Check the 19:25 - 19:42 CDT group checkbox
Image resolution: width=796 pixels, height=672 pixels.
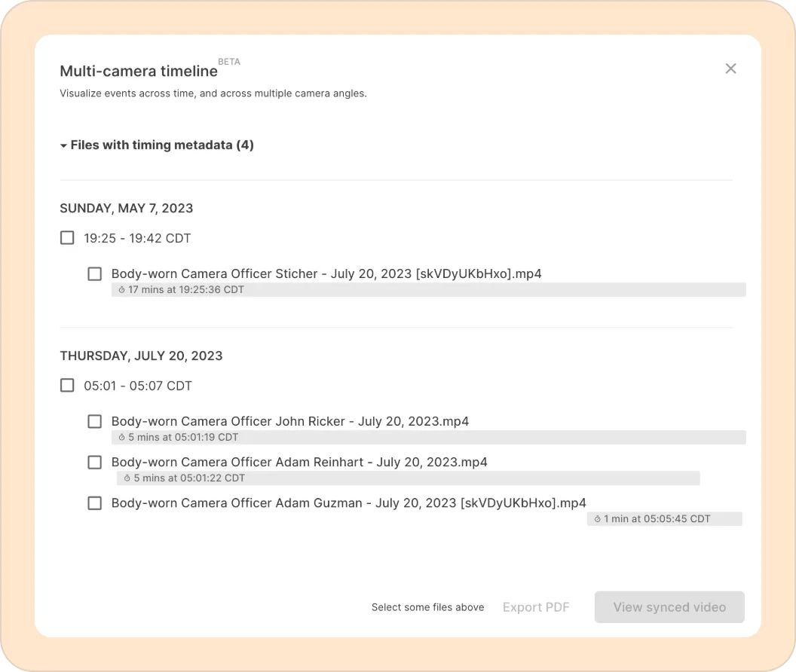click(67, 238)
